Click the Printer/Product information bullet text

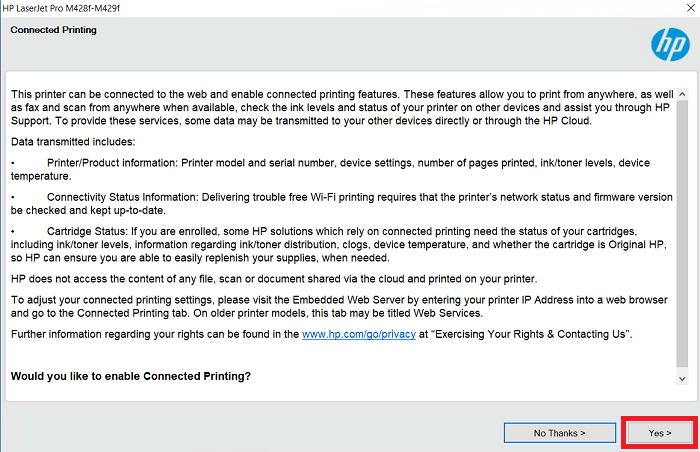point(330,169)
